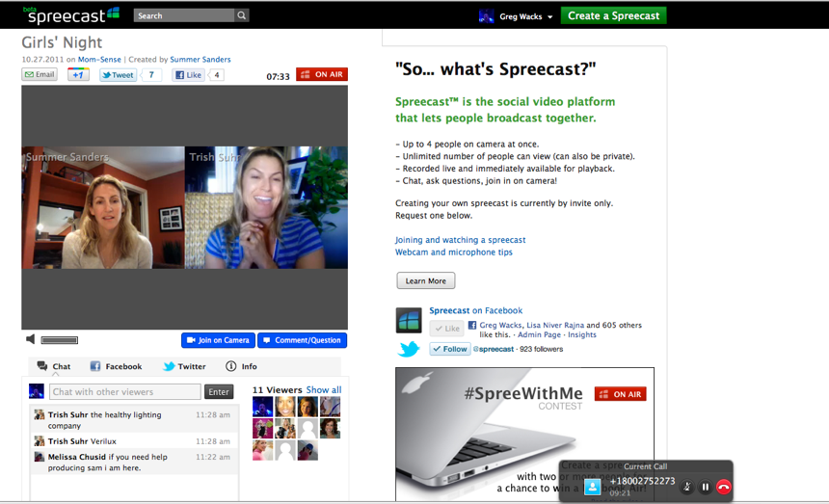Toggle Follow @spreecast on Twitter
The image size is (829, 504).
[x=450, y=349]
